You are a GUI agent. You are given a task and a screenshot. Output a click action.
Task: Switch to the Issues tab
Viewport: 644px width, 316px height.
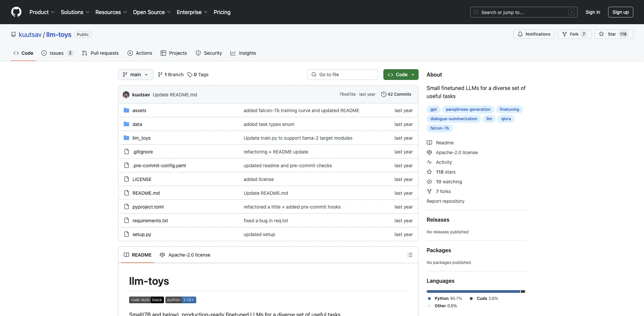[x=57, y=53]
